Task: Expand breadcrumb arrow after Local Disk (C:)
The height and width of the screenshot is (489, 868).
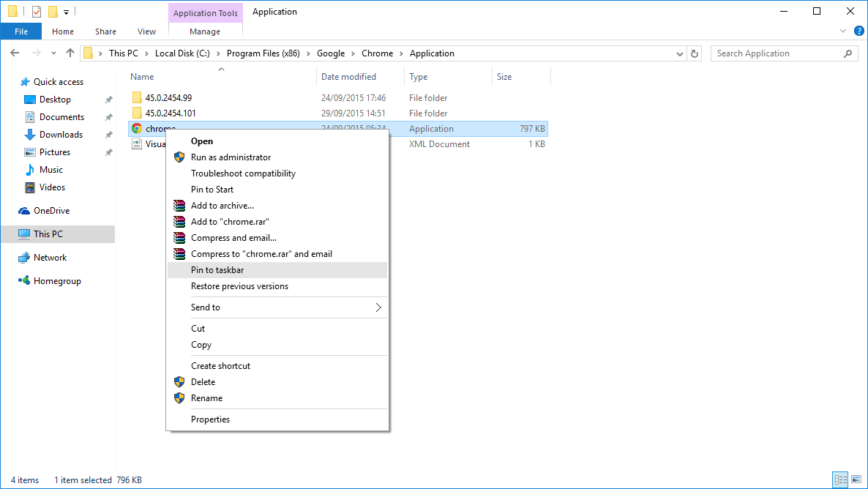Action: pos(218,53)
